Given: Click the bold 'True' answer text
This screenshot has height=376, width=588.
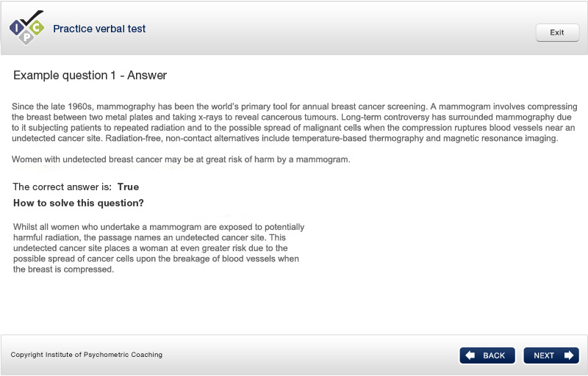Looking at the screenshot, I should (x=128, y=187).
